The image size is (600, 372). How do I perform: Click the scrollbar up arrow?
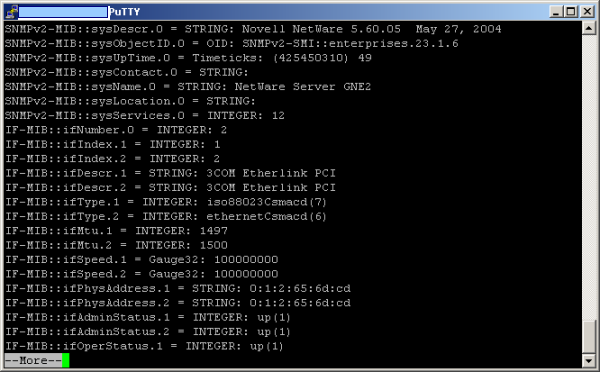[589, 28]
